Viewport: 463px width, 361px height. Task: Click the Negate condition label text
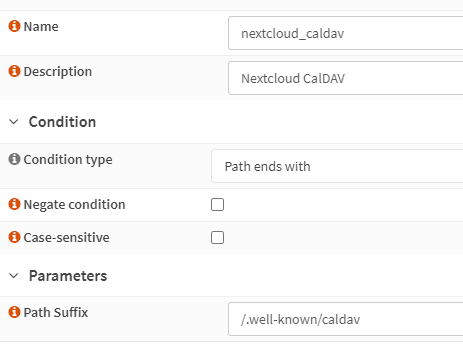click(x=74, y=204)
